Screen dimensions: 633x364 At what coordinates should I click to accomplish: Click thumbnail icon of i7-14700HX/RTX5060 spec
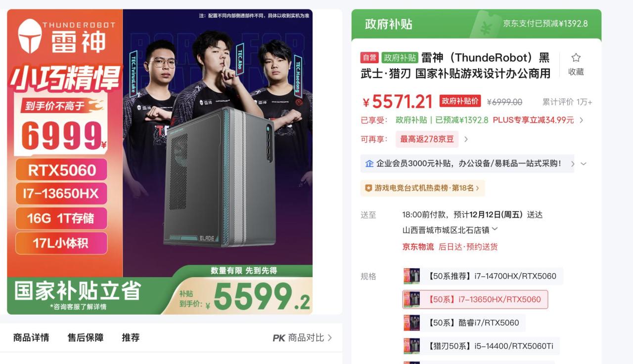point(411,276)
